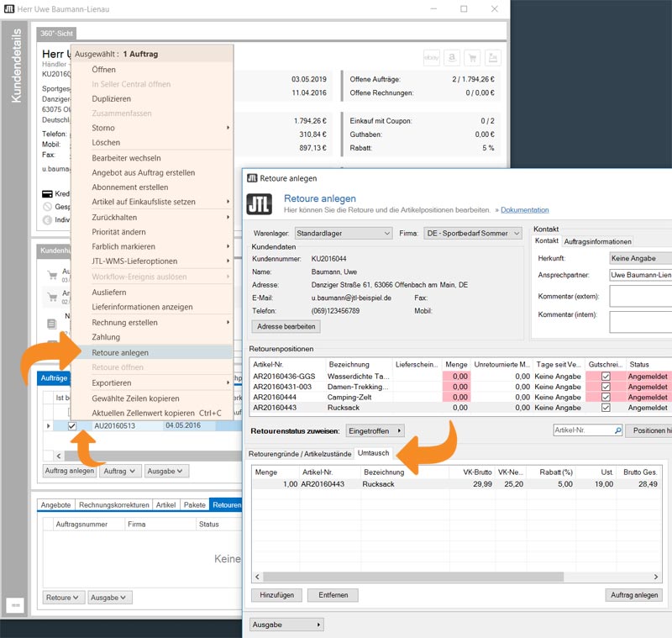The width and height of the screenshot is (672, 638).
Task: Select 'Retoure anlegen' in the context menu
Action: pyautogui.click(x=120, y=352)
